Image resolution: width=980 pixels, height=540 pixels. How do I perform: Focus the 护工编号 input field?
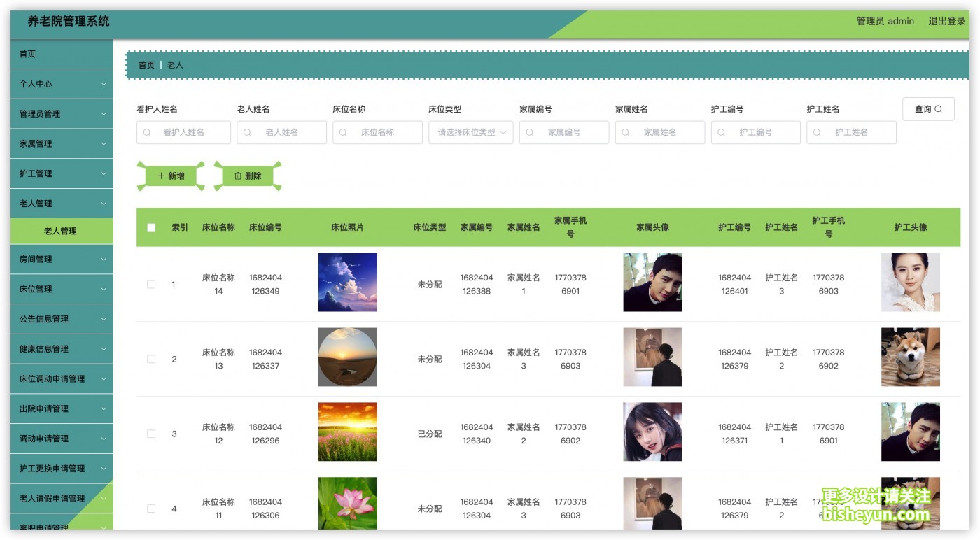coord(755,132)
